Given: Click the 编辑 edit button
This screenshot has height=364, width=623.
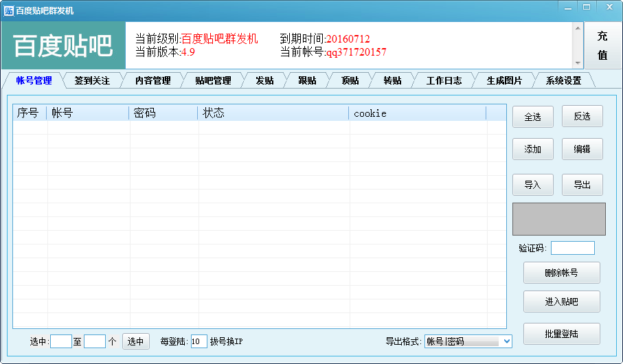Looking at the screenshot, I should [582, 149].
